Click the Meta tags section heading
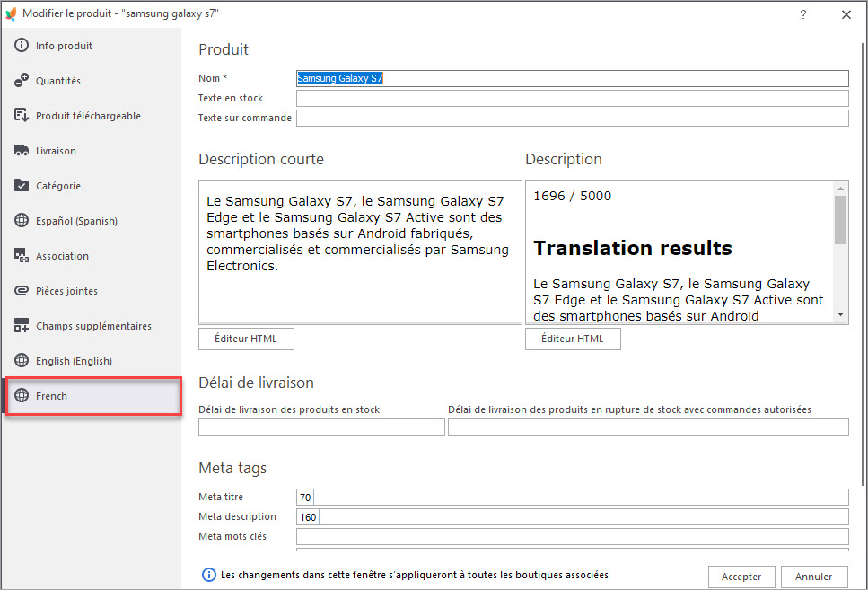 [232, 469]
